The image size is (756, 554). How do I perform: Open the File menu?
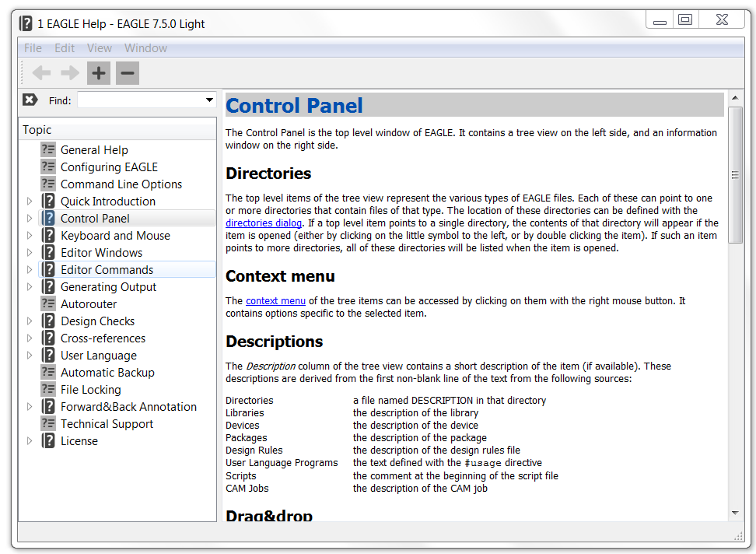tap(33, 48)
